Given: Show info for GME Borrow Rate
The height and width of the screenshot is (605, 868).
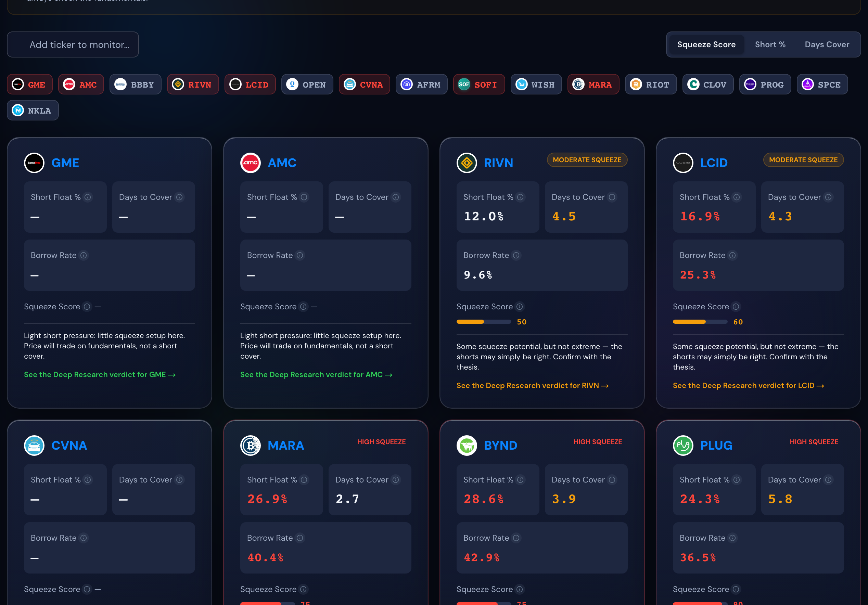Looking at the screenshot, I should pyautogui.click(x=84, y=256).
